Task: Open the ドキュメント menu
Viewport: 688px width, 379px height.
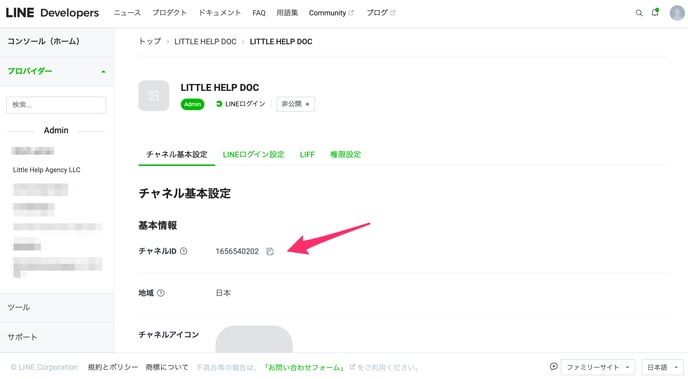Action: pyautogui.click(x=219, y=13)
